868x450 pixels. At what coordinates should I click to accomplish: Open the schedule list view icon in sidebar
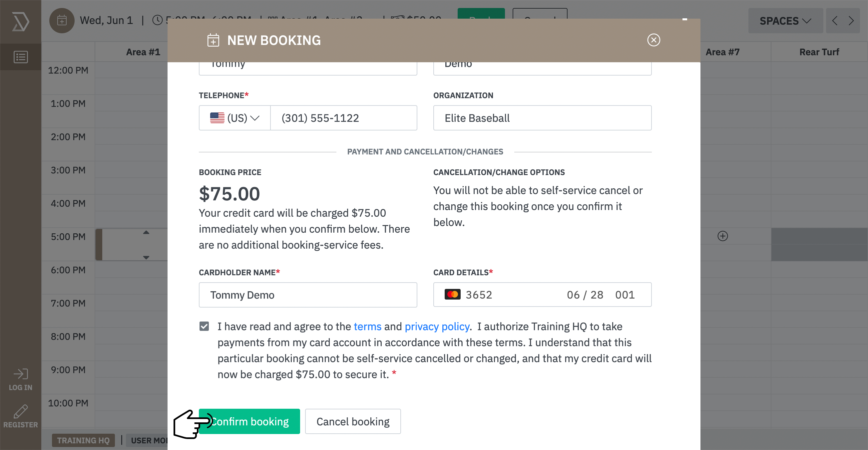click(21, 57)
